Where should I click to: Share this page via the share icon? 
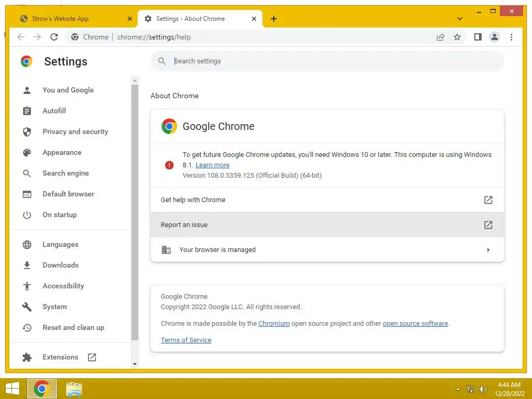coord(441,37)
